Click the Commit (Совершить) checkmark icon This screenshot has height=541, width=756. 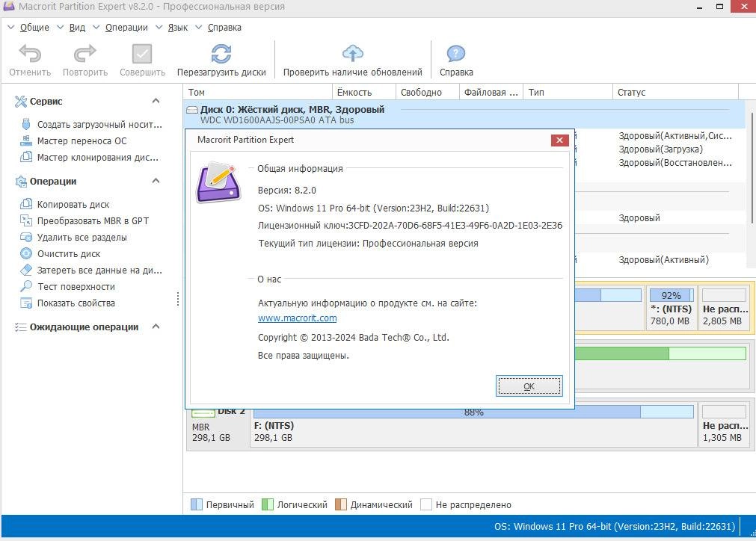pyautogui.click(x=142, y=54)
